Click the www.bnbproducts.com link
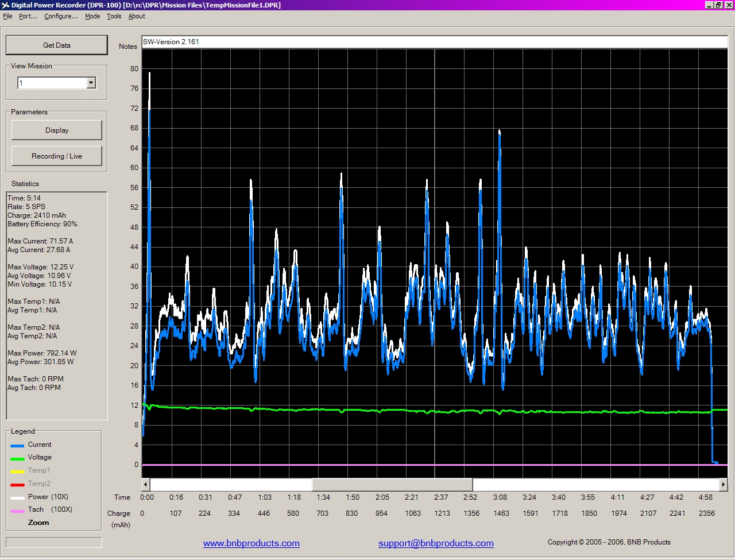This screenshot has height=560, width=735. point(251,543)
